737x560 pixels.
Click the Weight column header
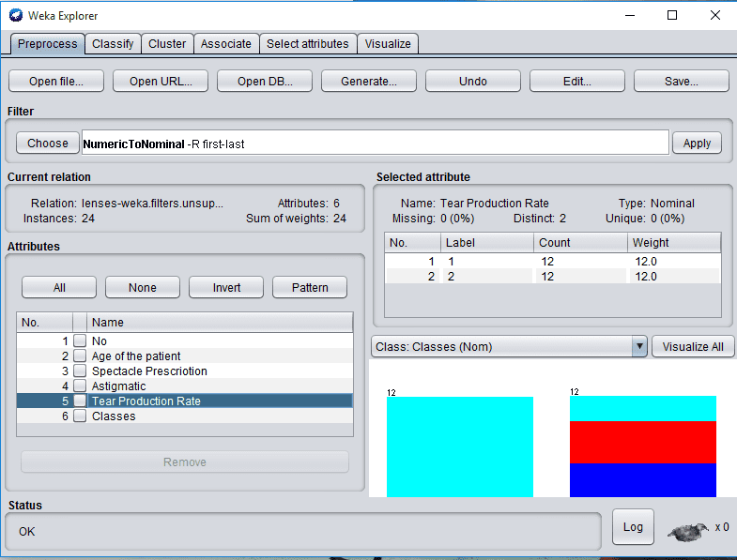tap(673, 242)
